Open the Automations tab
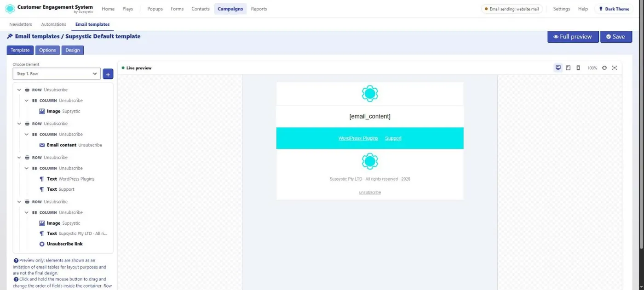Image resolution: width=644 pixels, height=290 pixels. pyautogui.click(x=53, y=24)
